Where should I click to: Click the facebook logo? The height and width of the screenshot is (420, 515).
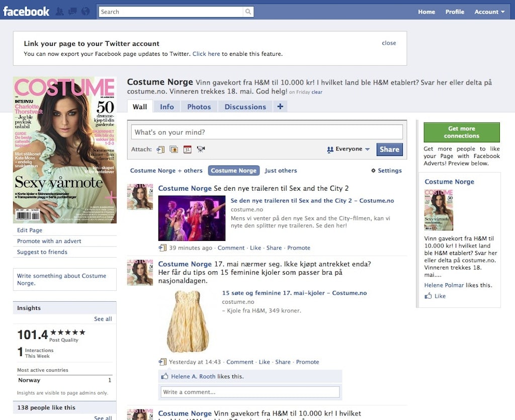(26, 12)
